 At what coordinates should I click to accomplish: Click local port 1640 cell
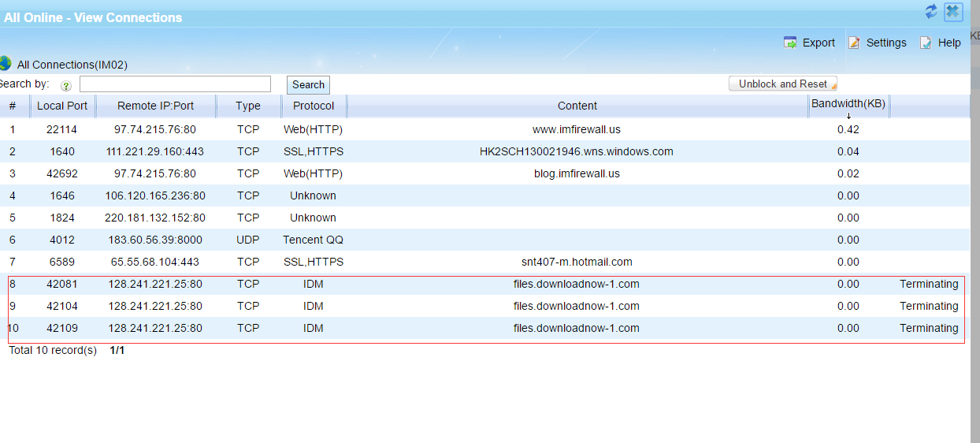[62, 151]
